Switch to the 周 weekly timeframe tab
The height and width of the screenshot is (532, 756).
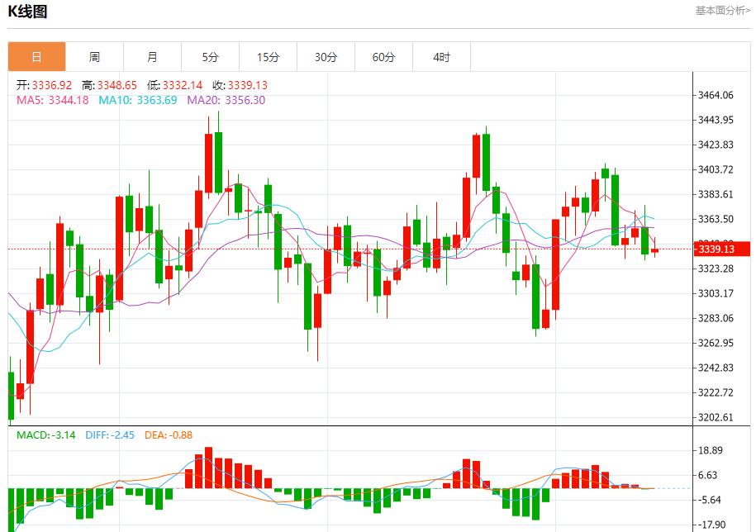[93, 56]
